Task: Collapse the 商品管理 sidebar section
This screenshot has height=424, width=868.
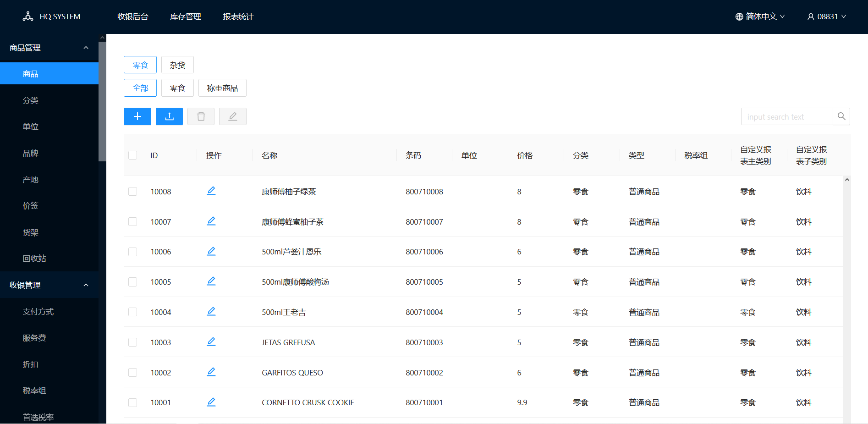Action: (x=86, y=48)
